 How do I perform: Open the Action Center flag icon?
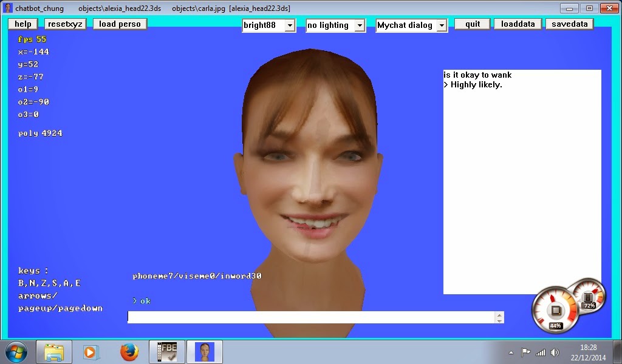(x=525, y=352)
